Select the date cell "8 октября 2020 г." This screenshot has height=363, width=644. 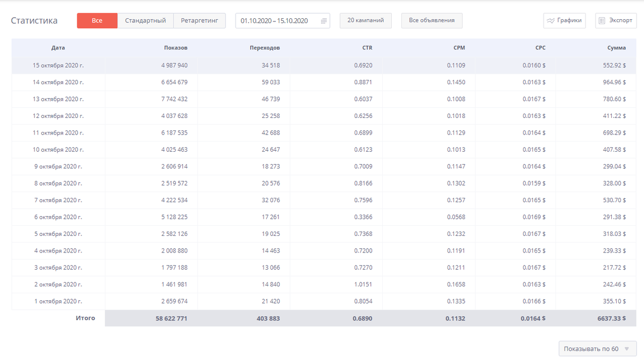click(58, 183)
